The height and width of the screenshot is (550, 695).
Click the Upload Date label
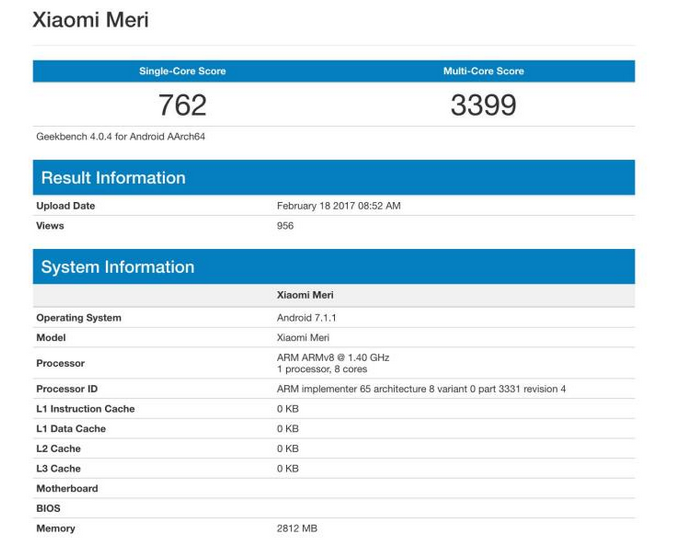66,206
